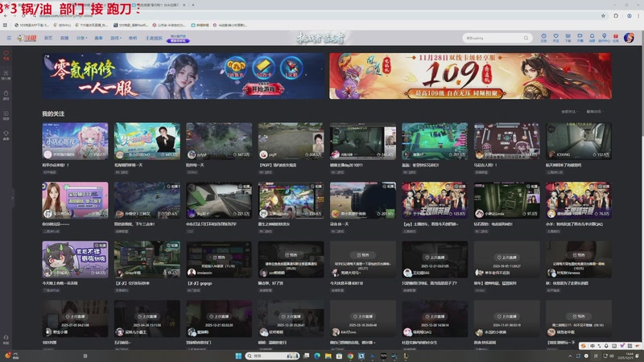The width and height of the screenshot is (644, 362).
Task: Open the Chrome extensions puzzle icon
Action: (x=616, y=15)
